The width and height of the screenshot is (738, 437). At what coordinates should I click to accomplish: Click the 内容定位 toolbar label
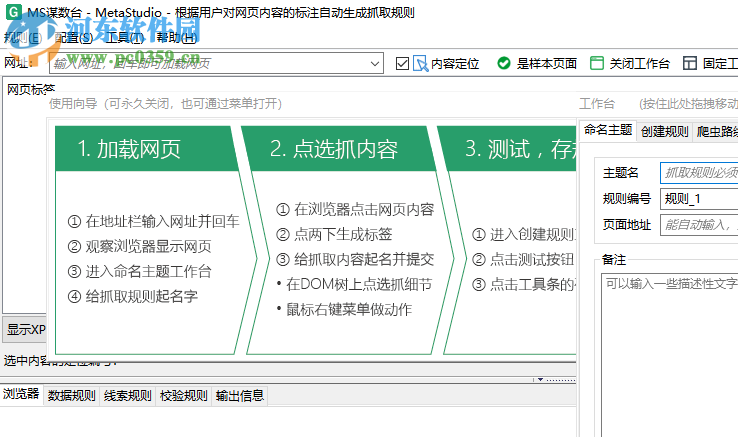[455, 64]
